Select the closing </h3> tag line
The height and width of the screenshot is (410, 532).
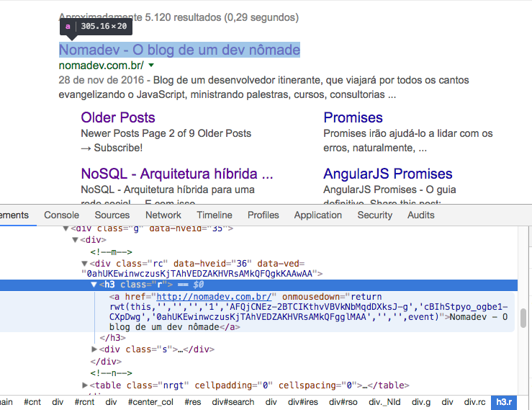112,338
